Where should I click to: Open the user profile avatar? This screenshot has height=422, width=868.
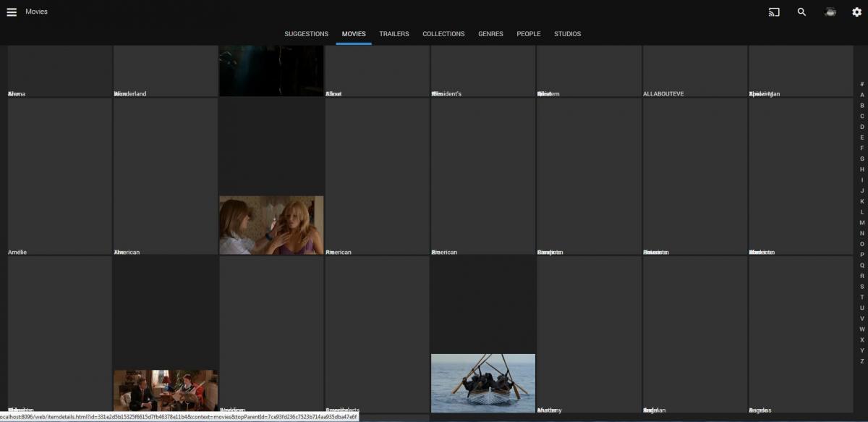tap(830, 12)
